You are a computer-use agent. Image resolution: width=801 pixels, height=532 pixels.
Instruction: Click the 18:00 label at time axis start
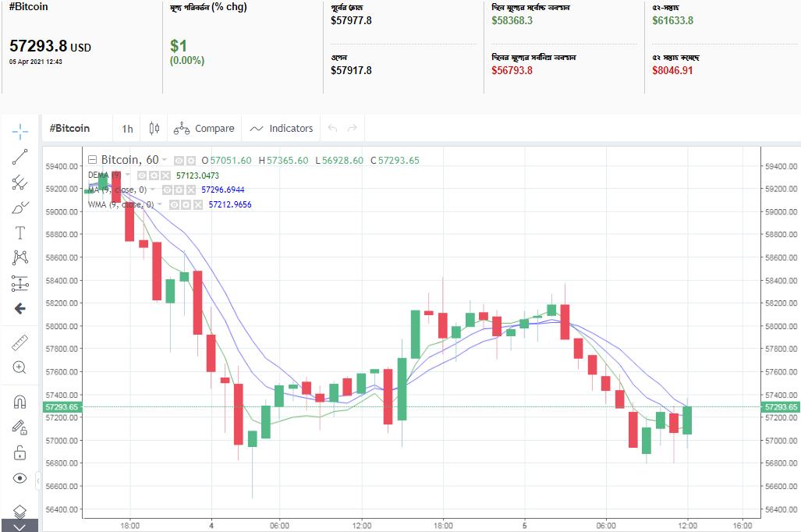(x=129, y=525)
